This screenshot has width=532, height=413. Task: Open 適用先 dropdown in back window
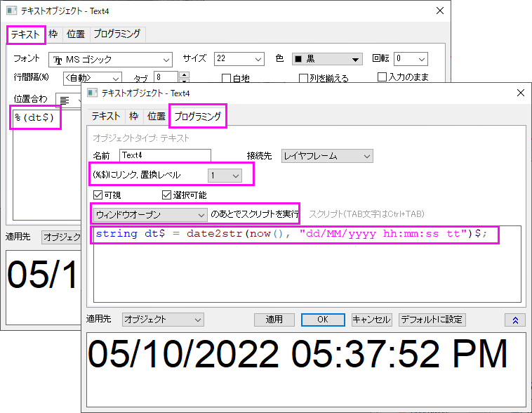(x=61, y=237)
